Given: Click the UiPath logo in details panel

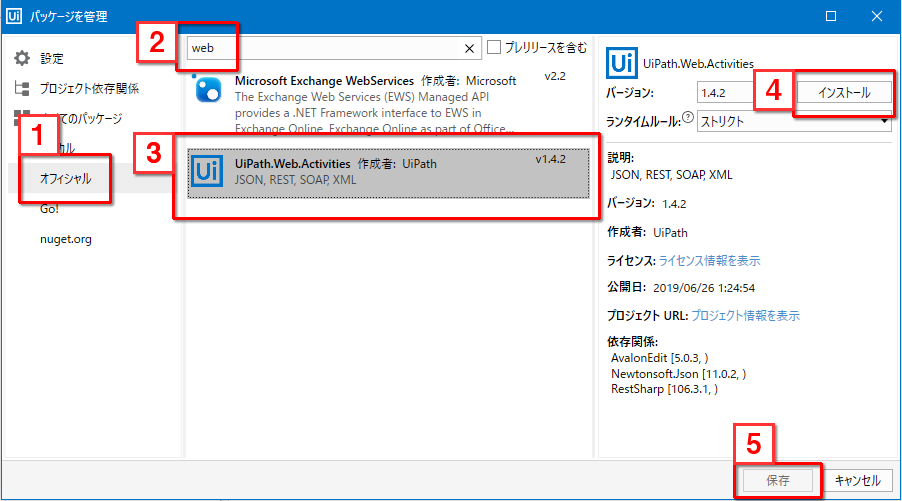Looking at the screenshot, I should click(621, 63).
